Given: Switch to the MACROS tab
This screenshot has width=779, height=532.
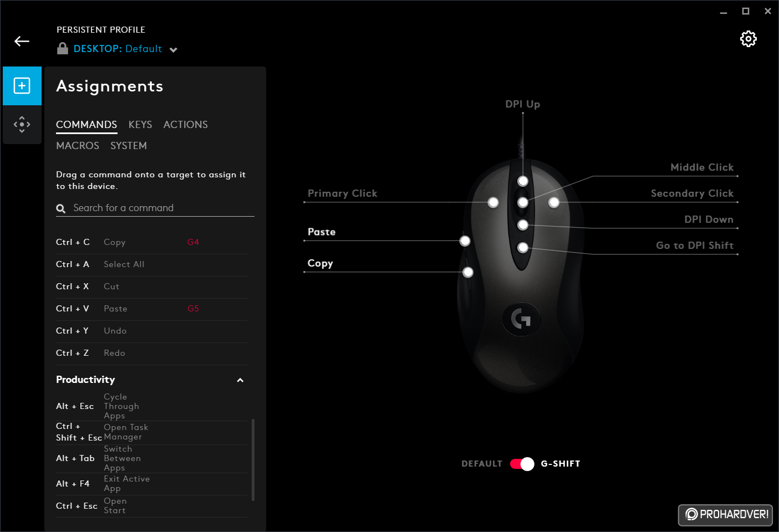Looking at the screenshot, I should point(78,146).
